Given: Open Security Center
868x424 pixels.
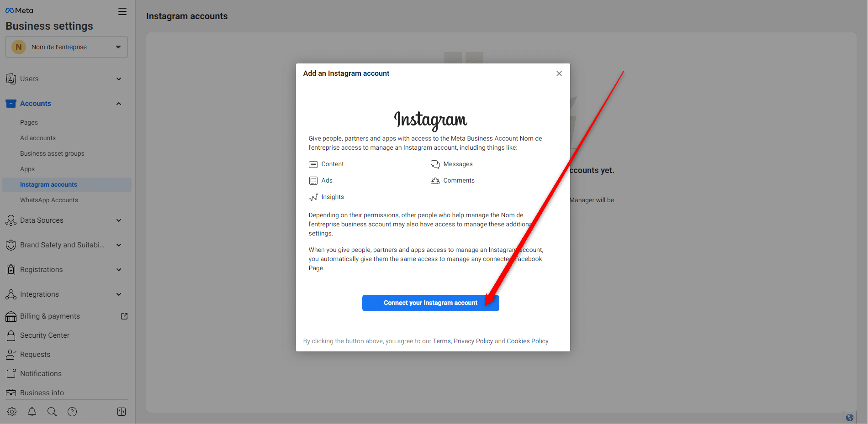Looking at the screenshot, I should pos(45,335).
